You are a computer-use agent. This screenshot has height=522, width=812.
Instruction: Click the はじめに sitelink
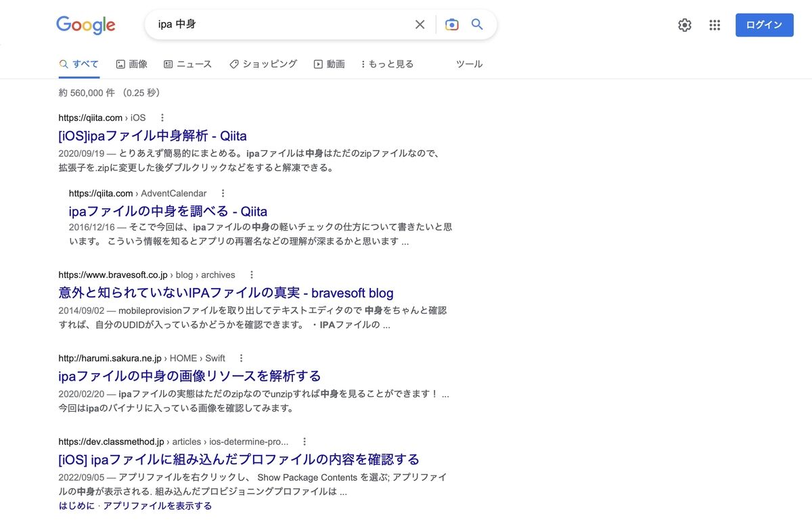[x=76, y=506]
